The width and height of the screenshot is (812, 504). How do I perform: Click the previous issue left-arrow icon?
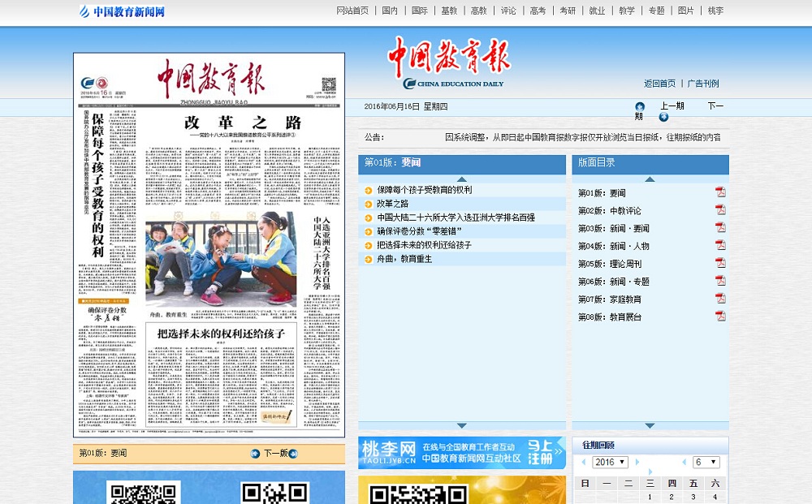point(640,106)
